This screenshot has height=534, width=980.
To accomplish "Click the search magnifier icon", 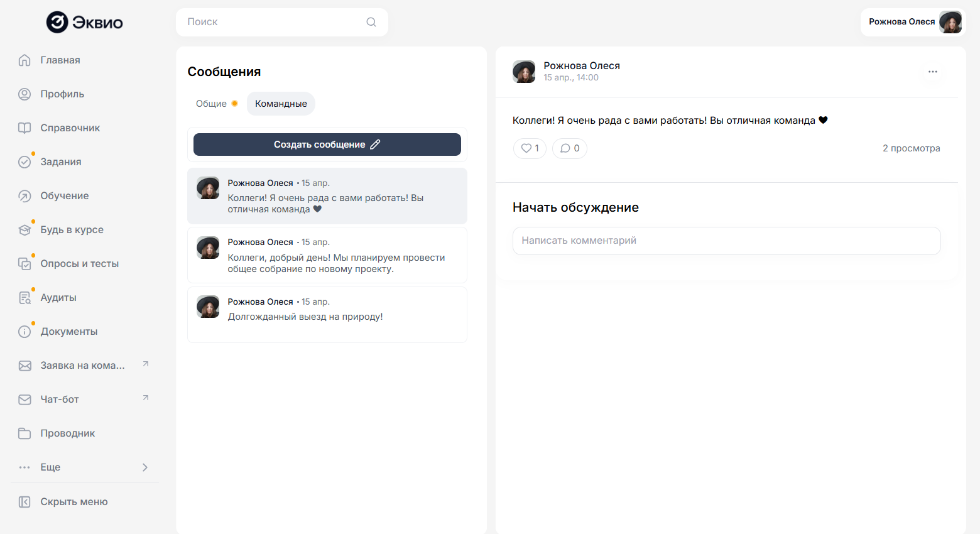I will 371,22.
